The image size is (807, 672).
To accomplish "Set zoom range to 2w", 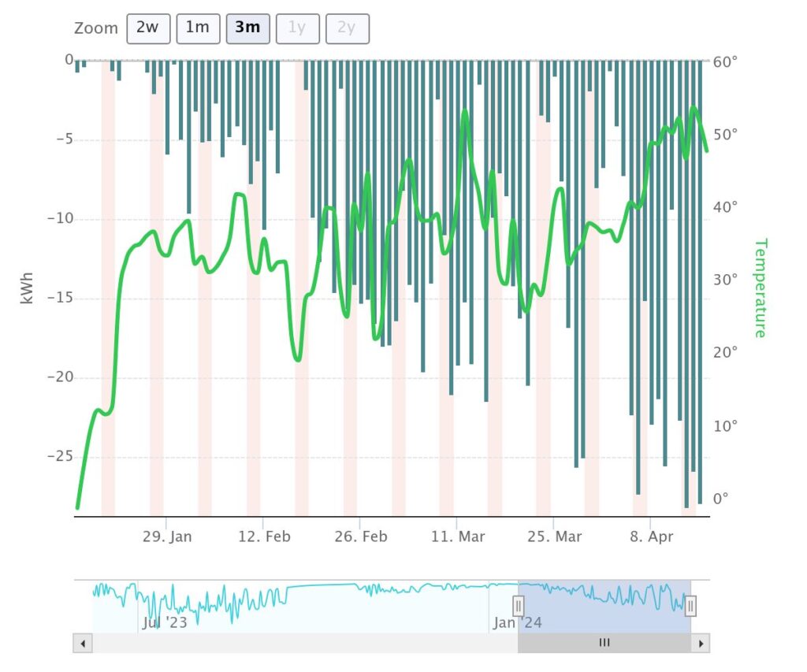I will (147, 28).
